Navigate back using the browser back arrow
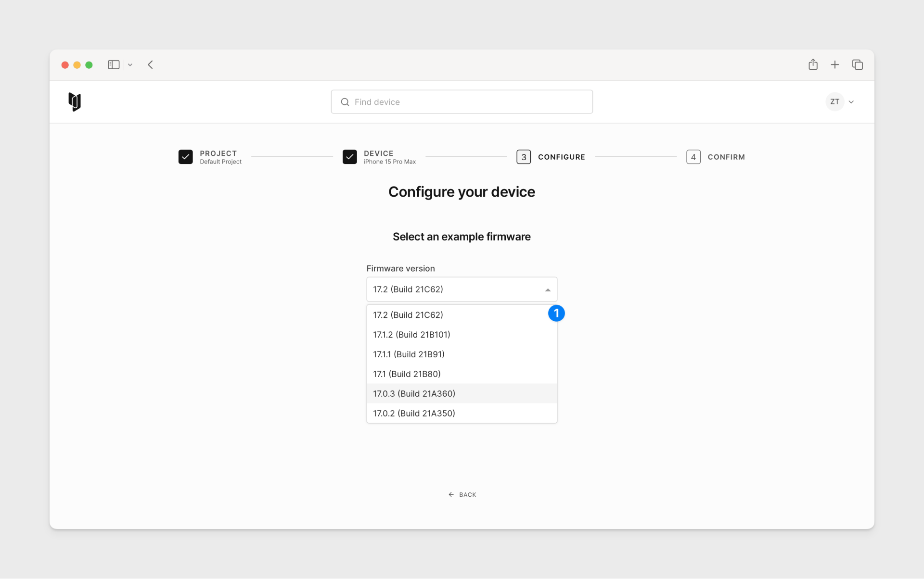 click(x=150, y=64)
